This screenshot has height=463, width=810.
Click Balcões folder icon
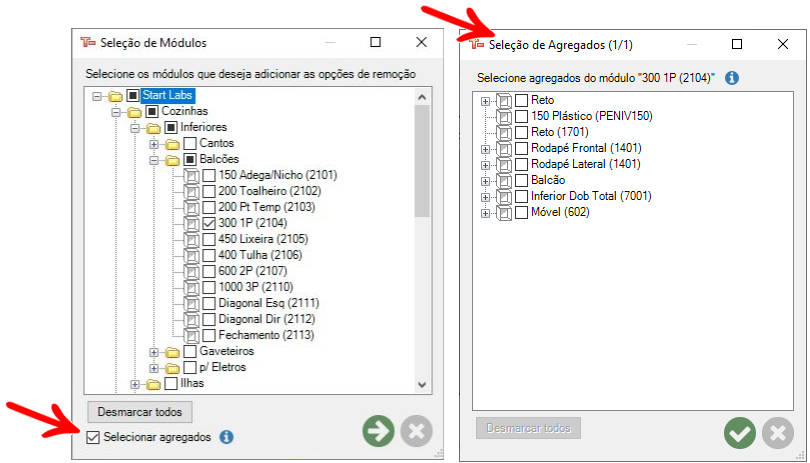173,160
